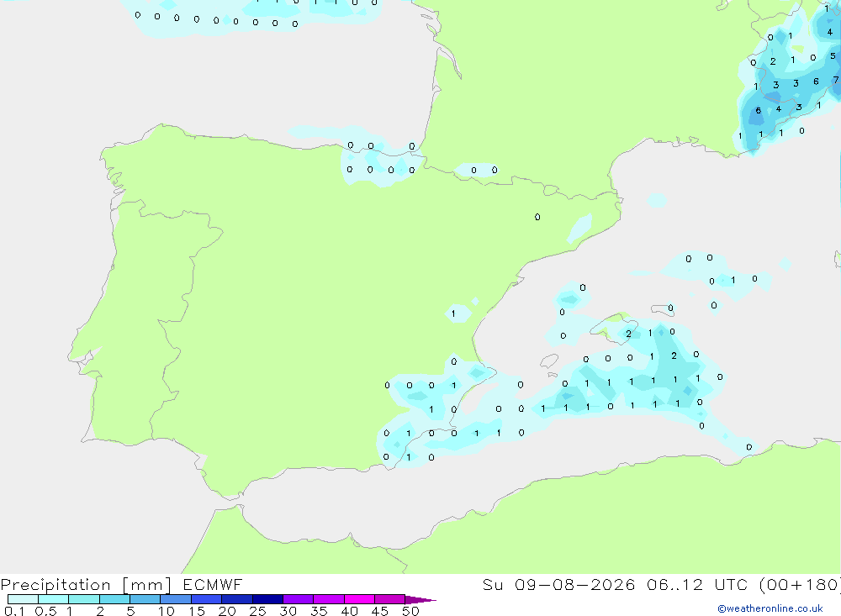Click the legend label '40'
The image size is (841, 616).
pyautogui.click(x=350, y=611)
